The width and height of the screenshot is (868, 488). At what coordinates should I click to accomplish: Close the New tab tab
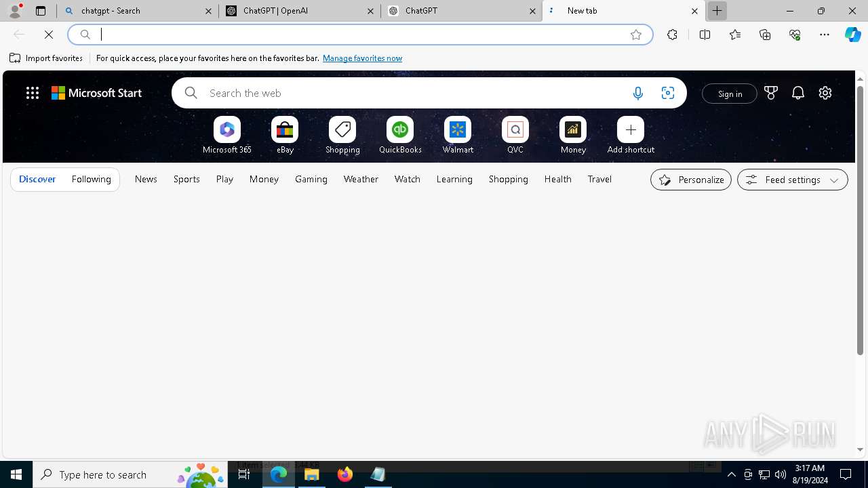[694, 11]
